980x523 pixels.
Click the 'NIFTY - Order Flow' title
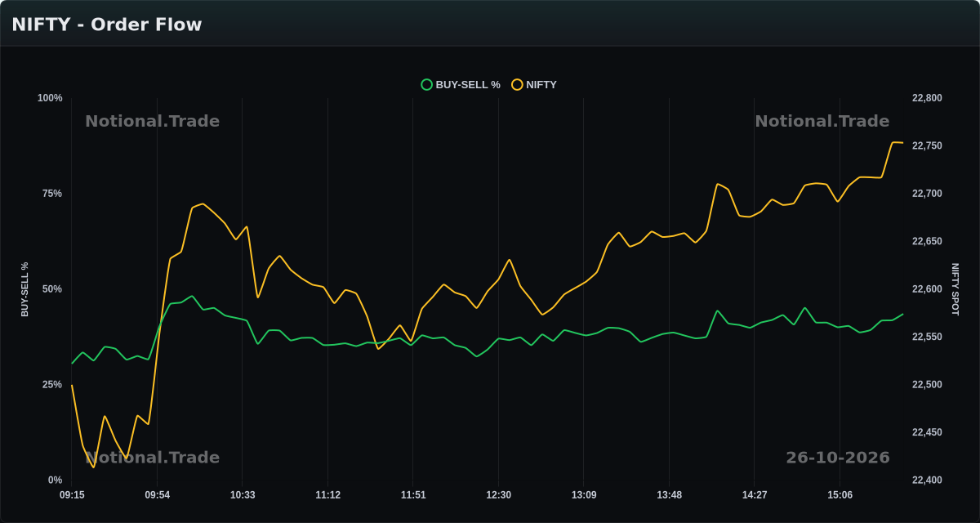click(107, 25)
